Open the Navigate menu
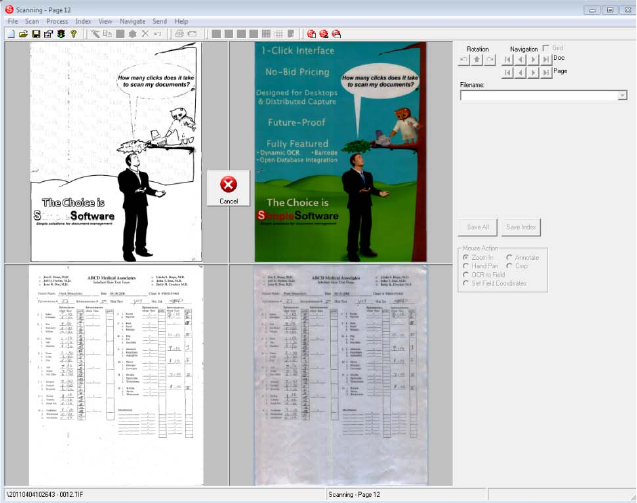 [132, 21]
